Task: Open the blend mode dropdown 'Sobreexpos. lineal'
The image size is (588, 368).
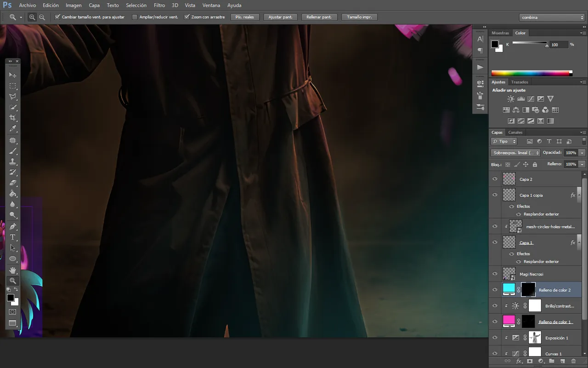Action: (515, 153)
